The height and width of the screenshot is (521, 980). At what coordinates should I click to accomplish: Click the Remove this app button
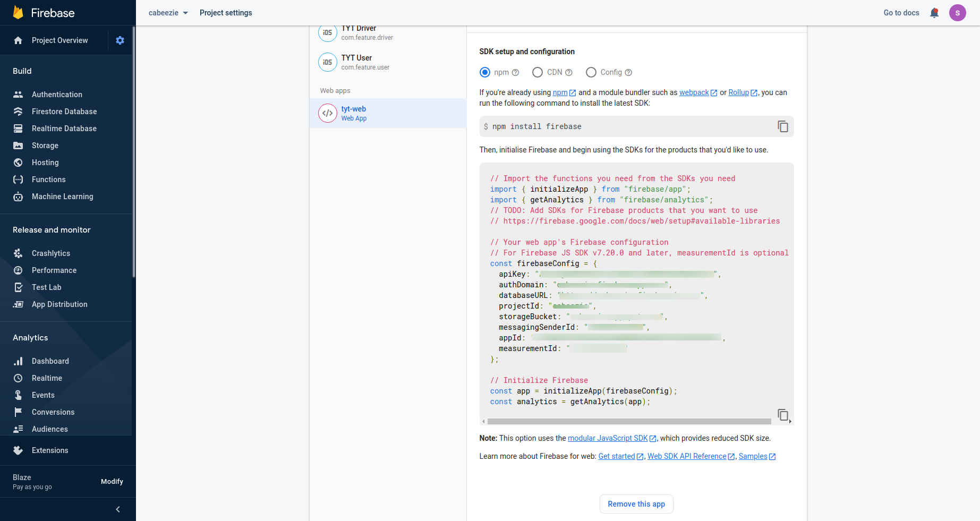(x=636, y=503)
